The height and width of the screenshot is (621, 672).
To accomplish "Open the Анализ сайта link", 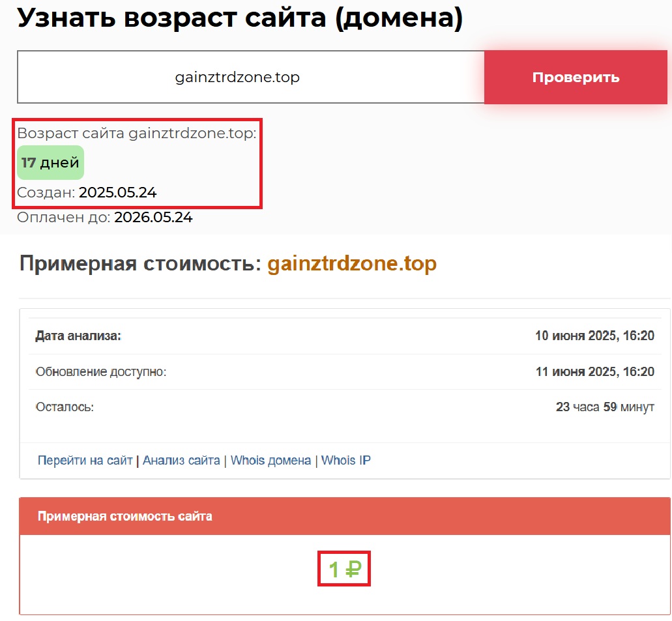I will 181,461.
